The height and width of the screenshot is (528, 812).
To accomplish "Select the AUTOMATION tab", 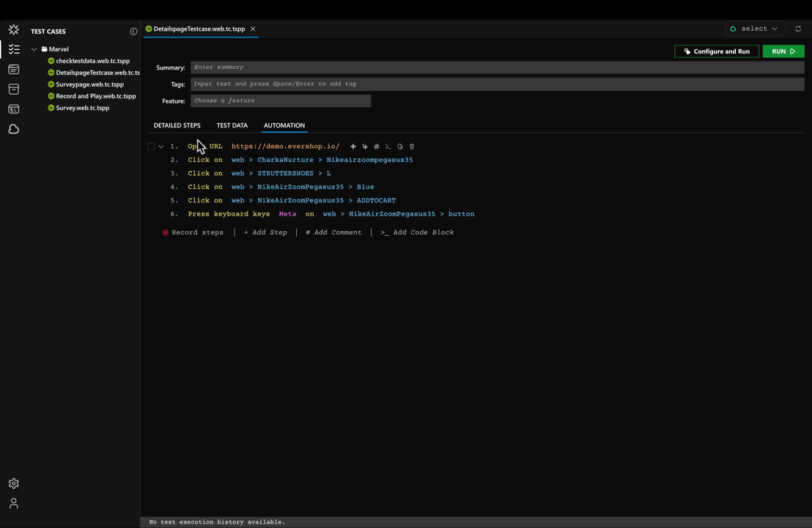I will (x=284, y=125).
